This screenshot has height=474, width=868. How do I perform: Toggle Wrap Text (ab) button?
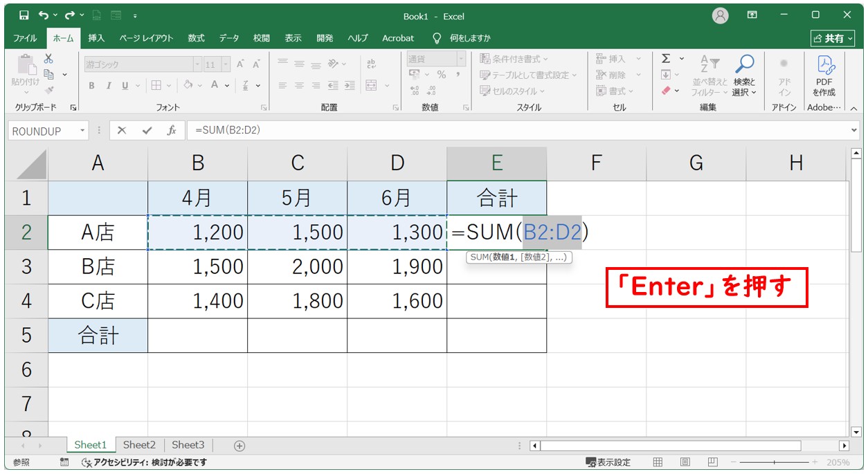pyautogui.click(x=372, y=64)
